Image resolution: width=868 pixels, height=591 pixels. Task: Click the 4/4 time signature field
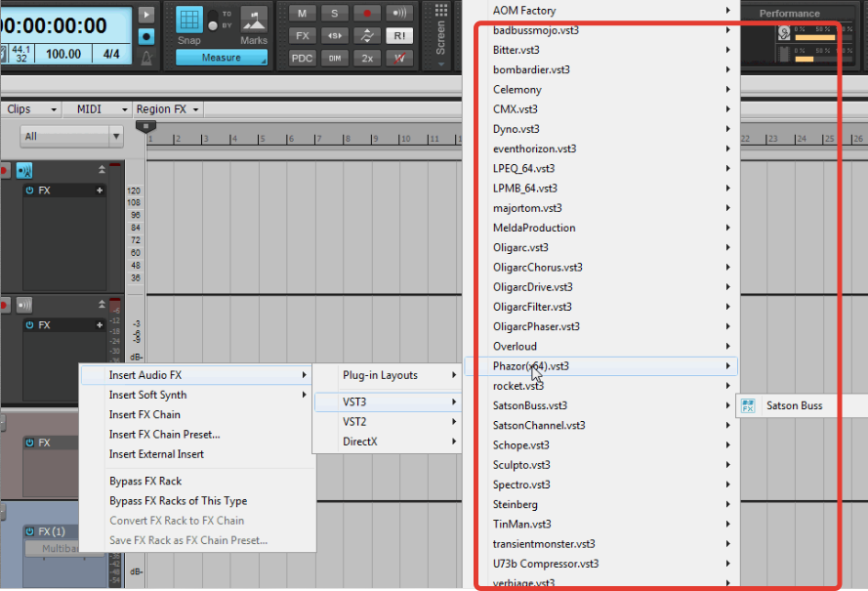point(111,55)
